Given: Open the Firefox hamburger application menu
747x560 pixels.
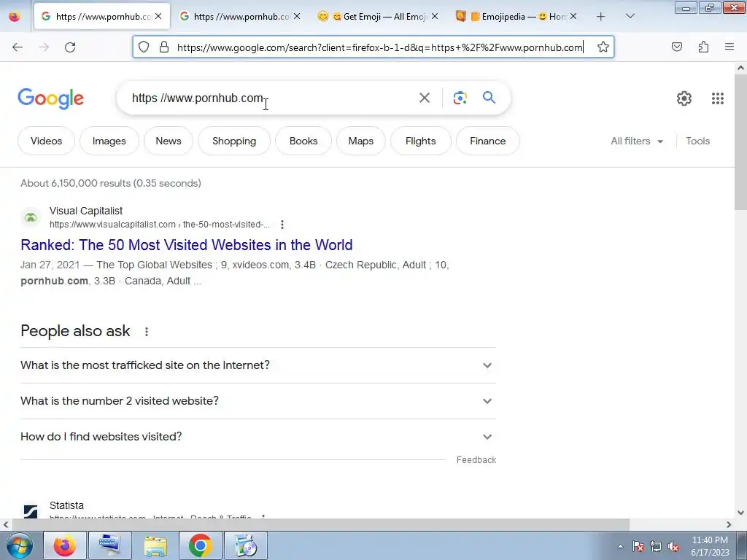Looking at the screenshot, I should coord(729,47).
